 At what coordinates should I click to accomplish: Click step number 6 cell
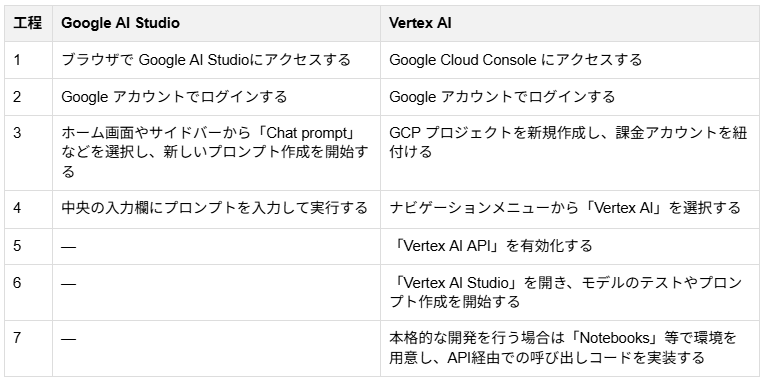click(x=28, y=292)
